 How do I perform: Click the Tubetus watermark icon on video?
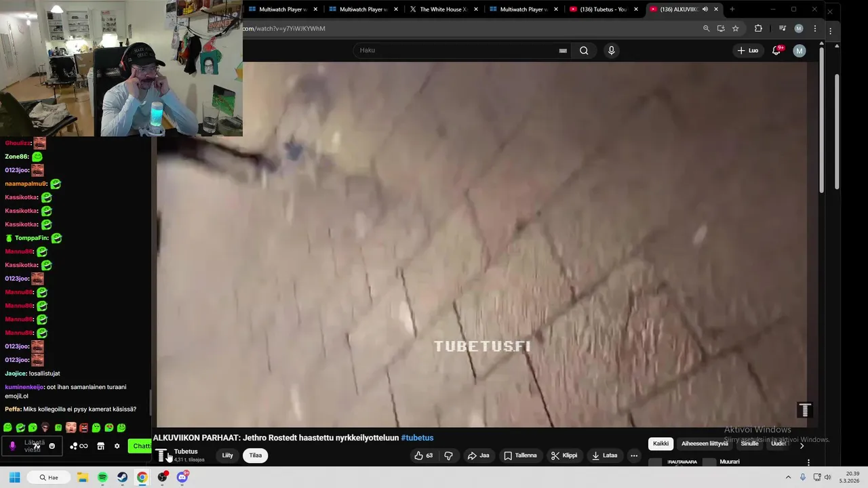(x=804, y=410)
